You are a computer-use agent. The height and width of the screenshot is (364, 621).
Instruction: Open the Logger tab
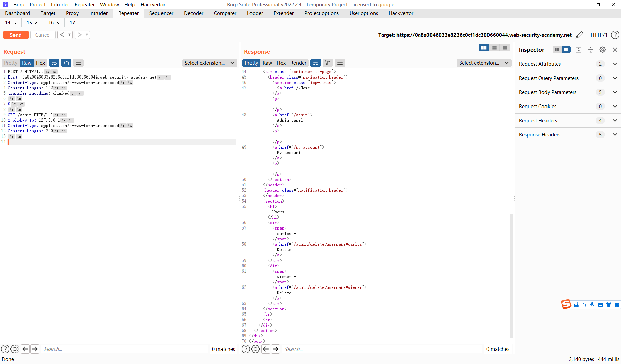(255, 13)
